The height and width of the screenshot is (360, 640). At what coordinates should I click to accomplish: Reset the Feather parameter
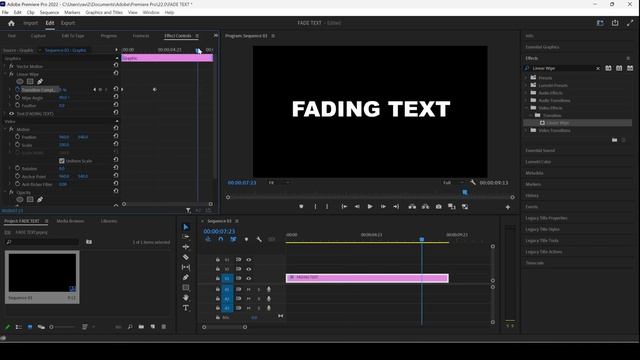(116, 105)
